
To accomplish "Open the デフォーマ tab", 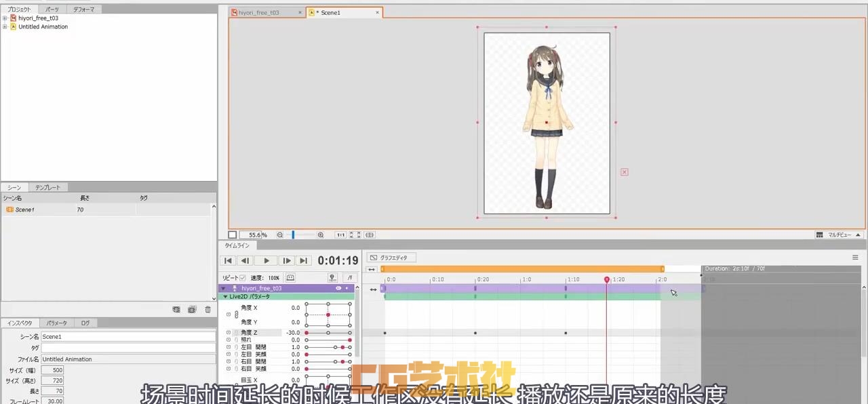I will (x=84, y=9).
